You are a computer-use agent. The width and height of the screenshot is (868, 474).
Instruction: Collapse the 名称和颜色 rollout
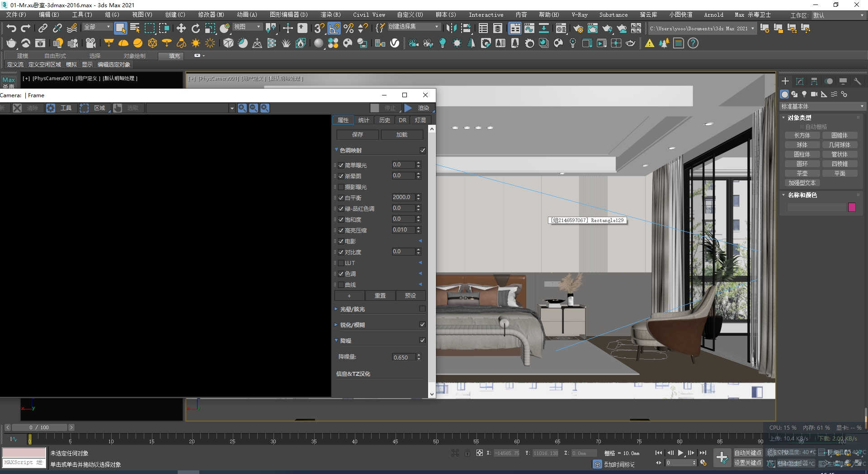(784, 195)
